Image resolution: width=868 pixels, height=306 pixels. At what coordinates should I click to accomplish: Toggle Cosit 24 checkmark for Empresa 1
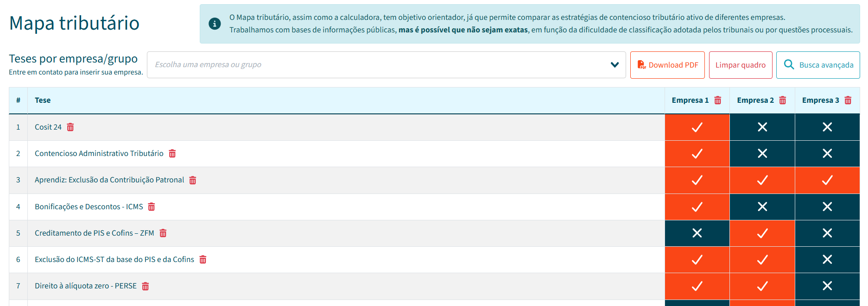(x=697, y=127)
